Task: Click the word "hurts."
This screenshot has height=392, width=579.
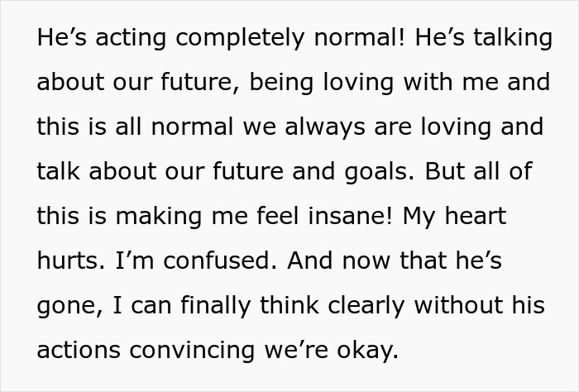Action: (x=70, y=261)
